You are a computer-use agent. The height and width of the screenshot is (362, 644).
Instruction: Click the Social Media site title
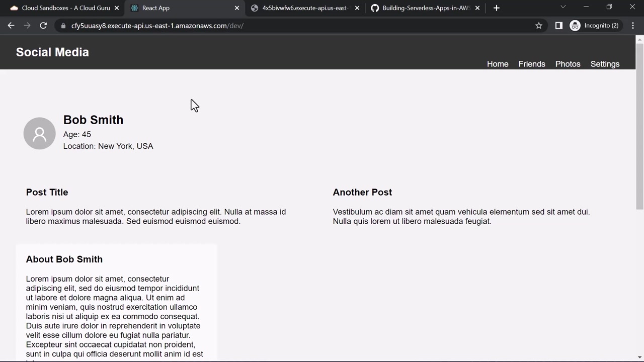pos(52,52)
